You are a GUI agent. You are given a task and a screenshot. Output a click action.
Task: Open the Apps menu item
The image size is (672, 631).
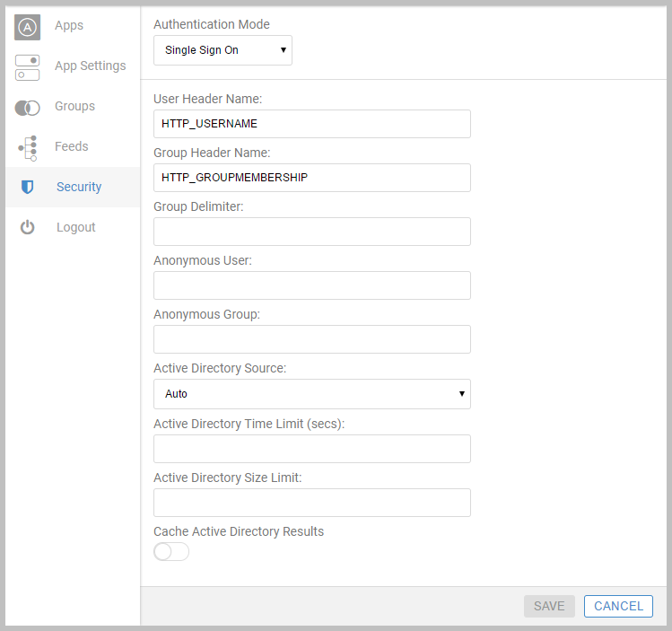pyautogui.click(x=69, y=25)
